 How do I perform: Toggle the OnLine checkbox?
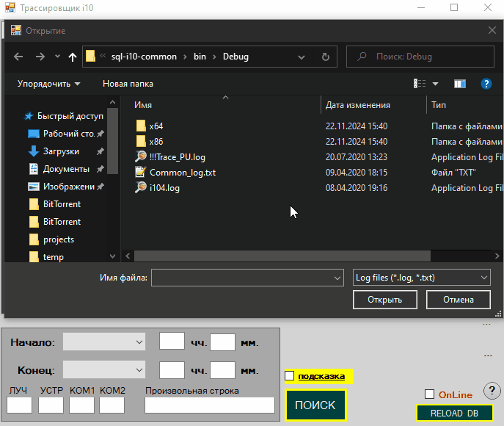pos(429,394)
